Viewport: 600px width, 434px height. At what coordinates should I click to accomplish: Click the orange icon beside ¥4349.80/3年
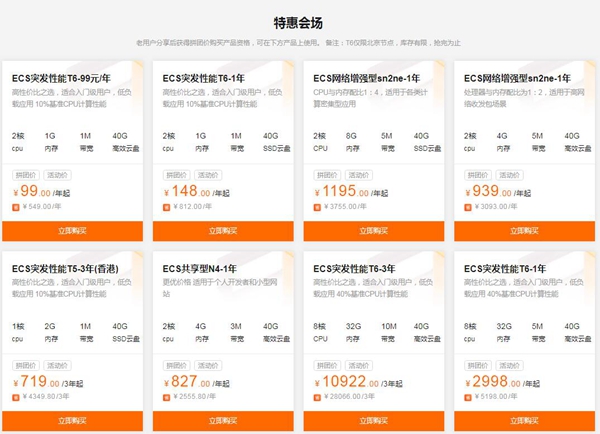[16, 397]
